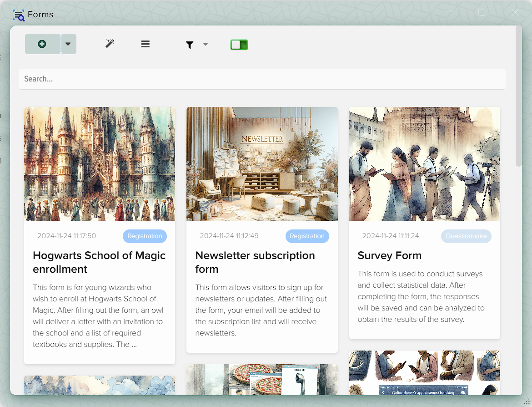Screen dimensions: 532x407
Task: Open the doctor's appointment booking thumbnail
Action: pyautogui.click(x=424, y=373)
